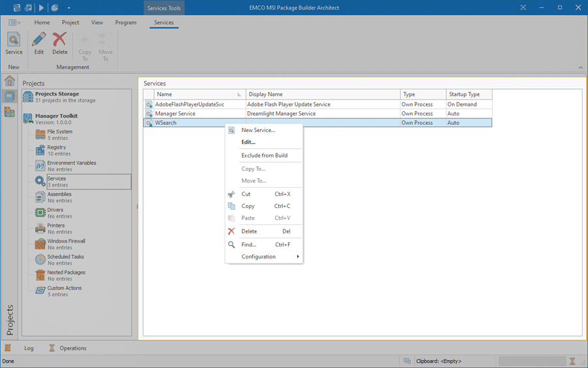Click the Copy To ribbon button

tap(85, 47)
